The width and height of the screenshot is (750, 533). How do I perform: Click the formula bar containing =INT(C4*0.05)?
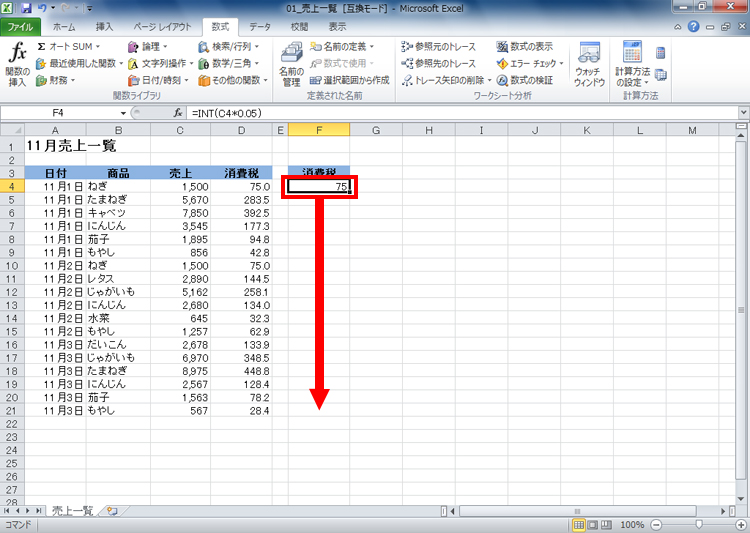point(462,113)
